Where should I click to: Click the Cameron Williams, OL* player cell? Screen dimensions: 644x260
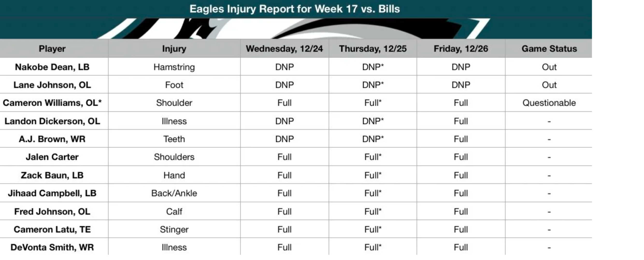pos(52,103)
